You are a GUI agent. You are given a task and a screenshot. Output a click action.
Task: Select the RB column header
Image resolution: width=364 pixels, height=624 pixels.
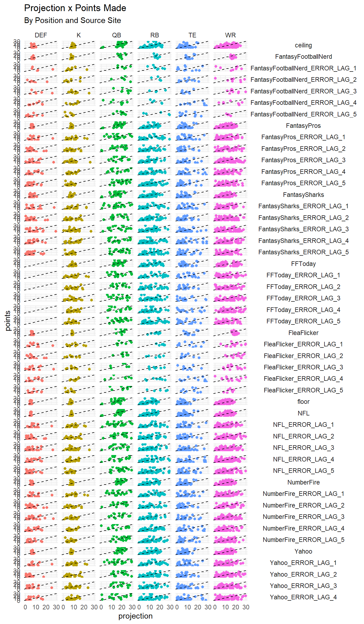(154, 35)
